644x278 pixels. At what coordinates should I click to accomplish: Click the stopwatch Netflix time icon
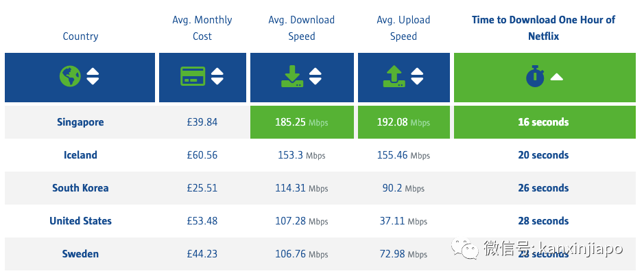(536, 76)
